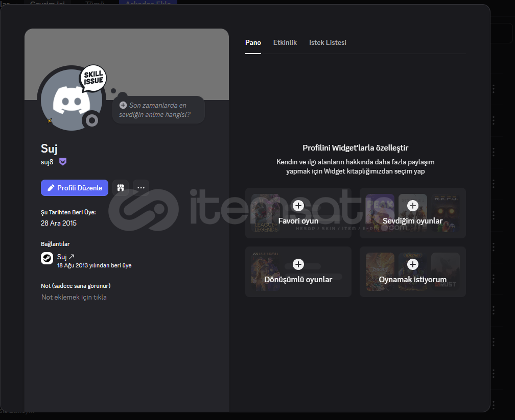Screen dimensions: 515x420
Task: Add a Sevdiğim oyunlar widget
Action: [412, 213]
